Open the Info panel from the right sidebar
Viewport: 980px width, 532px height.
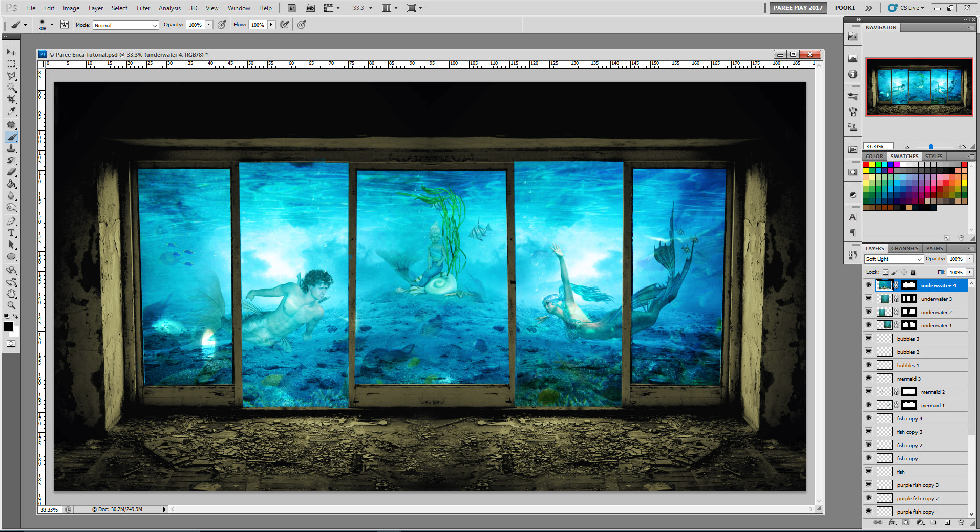tap(853, 74)
